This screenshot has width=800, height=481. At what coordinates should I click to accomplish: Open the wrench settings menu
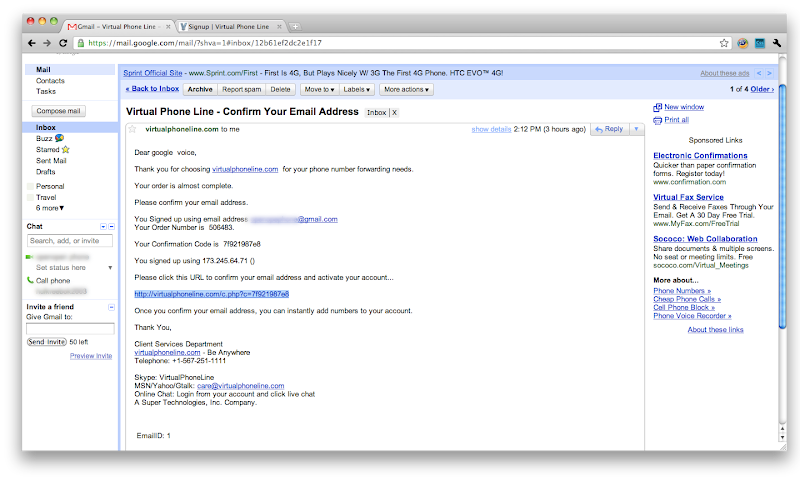click(x=777, y=43)
